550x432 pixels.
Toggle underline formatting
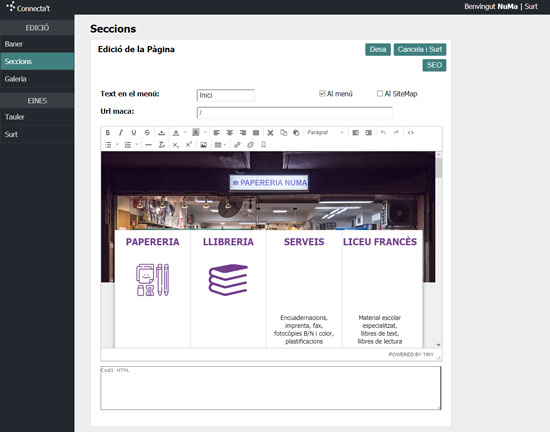tap(134, 133)
